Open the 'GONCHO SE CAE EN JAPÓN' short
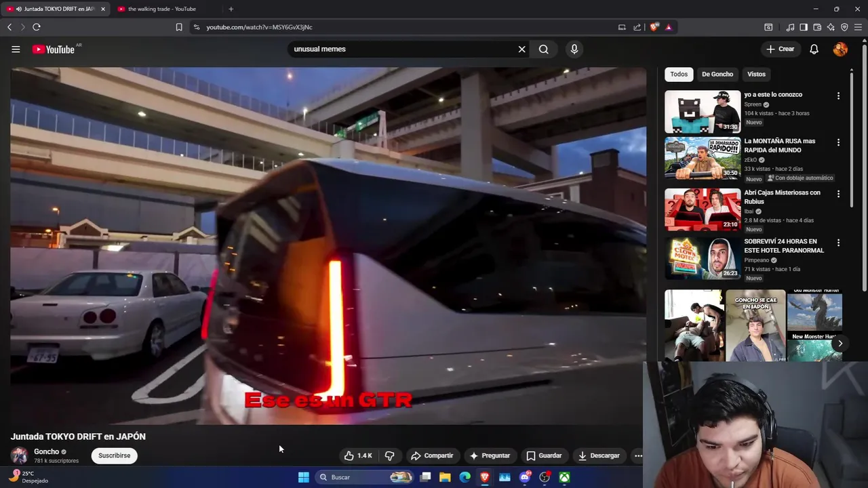 click(x=755, y=326)
